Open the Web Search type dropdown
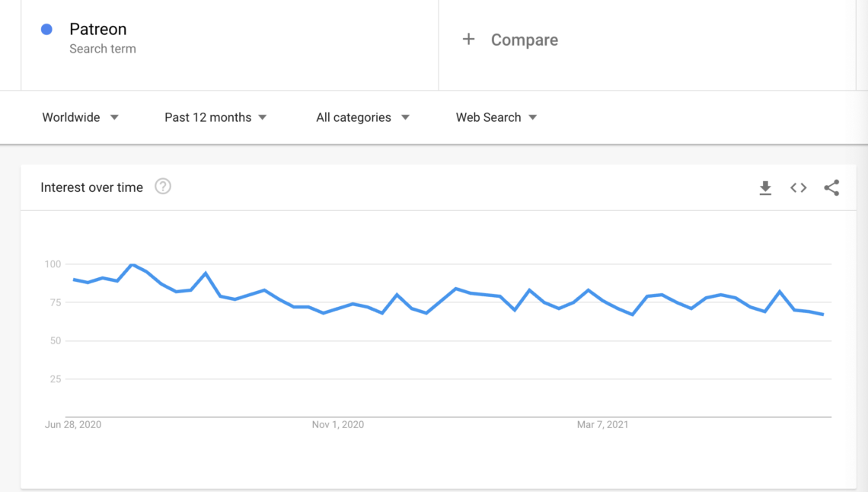Viewport: 868px width, 492px height. tap(488, 117)
